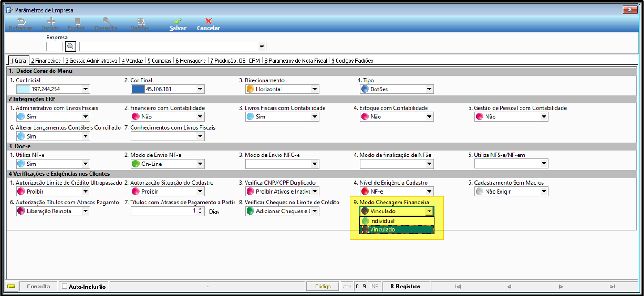The image size is (644, 296).
Task: Switch to the 4 Vendas tab
Action: [132, 61]
